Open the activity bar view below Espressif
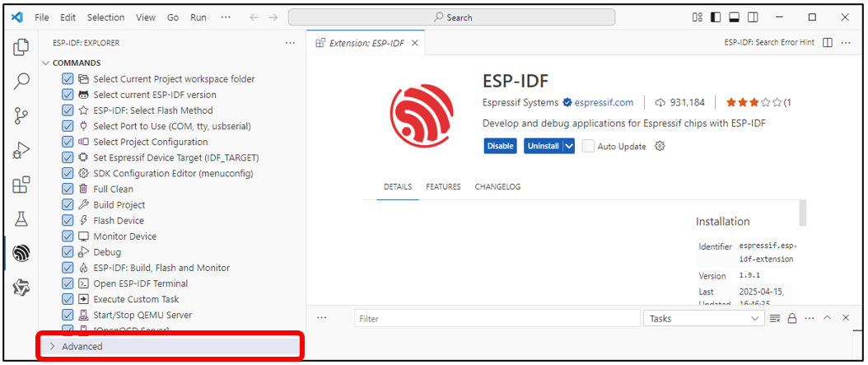The height and width of the screenshot is (365, 868). coord(21,287)
